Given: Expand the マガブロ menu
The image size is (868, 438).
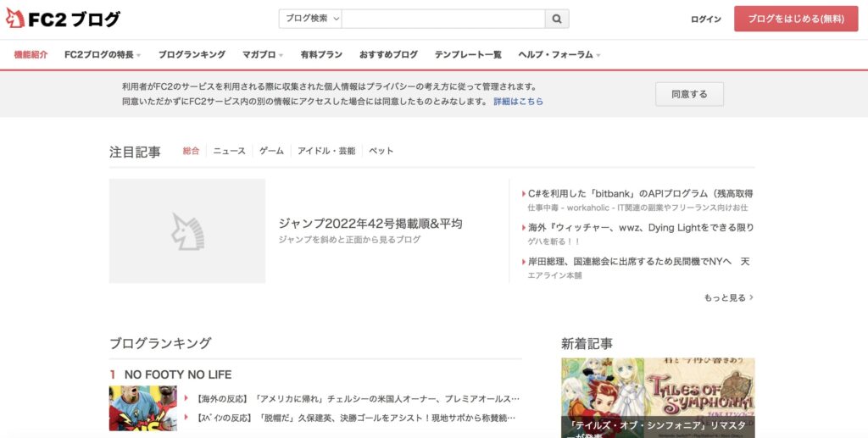Looking at the screenshot, I should pos(263,55).
